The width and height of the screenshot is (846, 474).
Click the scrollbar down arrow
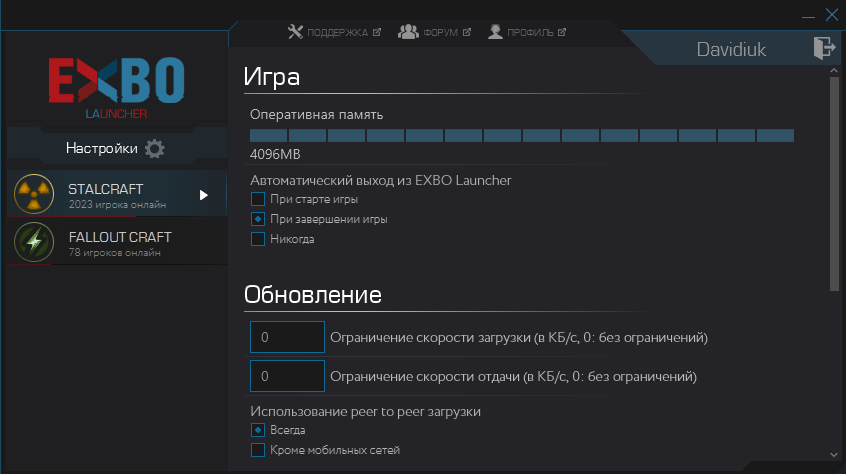coord(834,455)
